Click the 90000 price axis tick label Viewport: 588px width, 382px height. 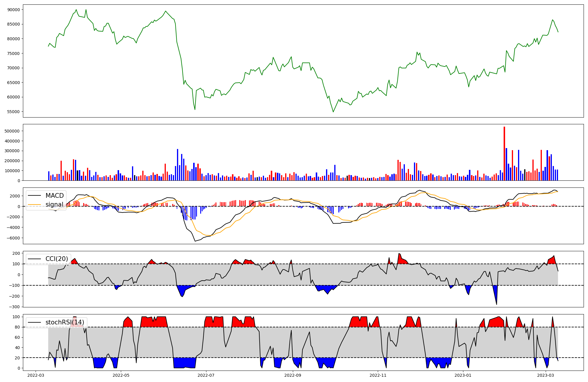point(14,10)
